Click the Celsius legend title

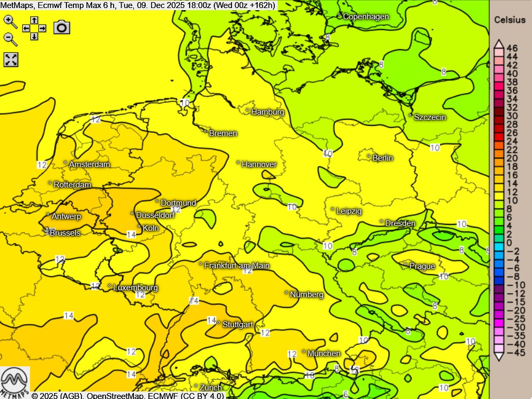point(509,20)
